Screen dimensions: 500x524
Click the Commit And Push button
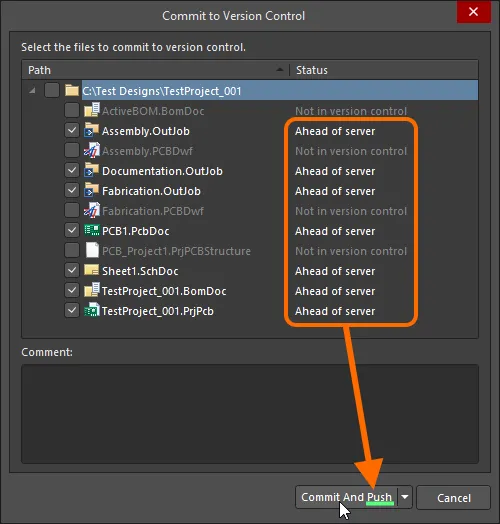click(x=346, y=497)
